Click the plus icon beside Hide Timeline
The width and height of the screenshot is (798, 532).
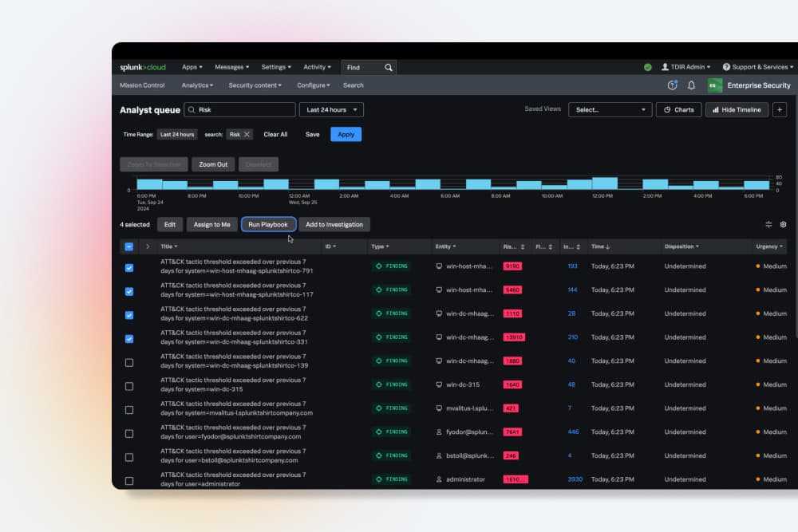coord(780,109)
